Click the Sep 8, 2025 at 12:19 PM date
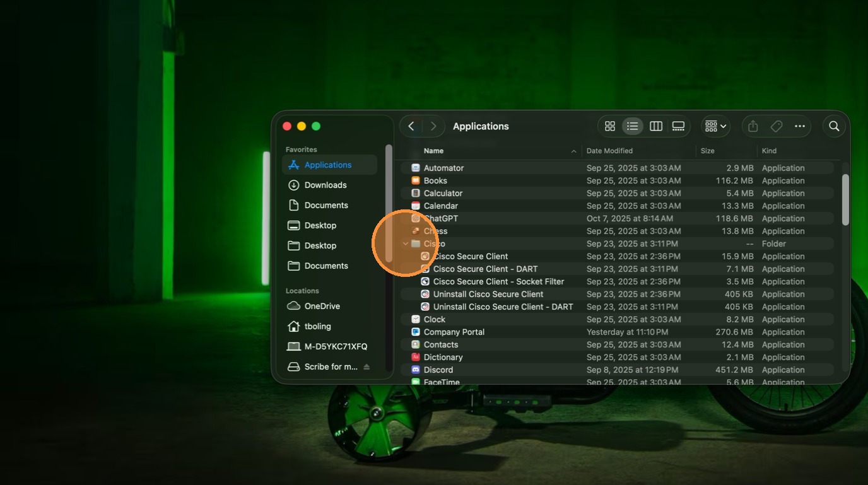The image size is (868, 485). coord(633,370)
